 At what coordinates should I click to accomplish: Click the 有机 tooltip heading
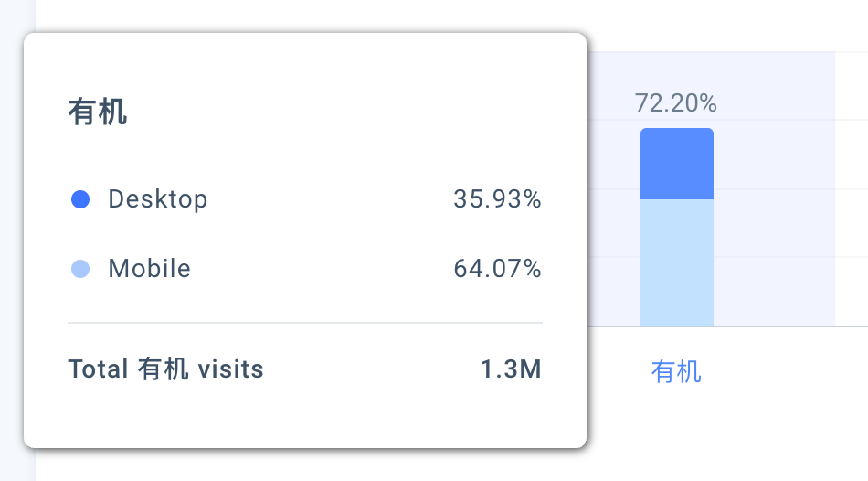coord(98,112)
